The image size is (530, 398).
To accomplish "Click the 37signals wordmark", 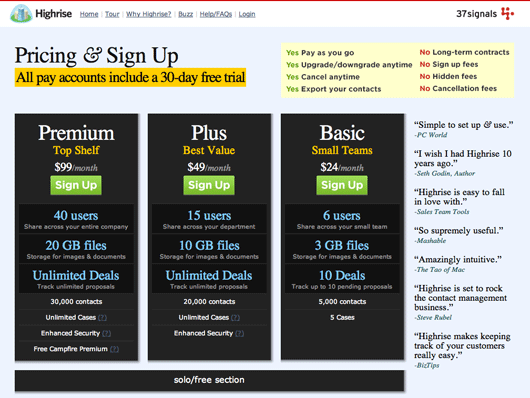I will tap(477, 14).
